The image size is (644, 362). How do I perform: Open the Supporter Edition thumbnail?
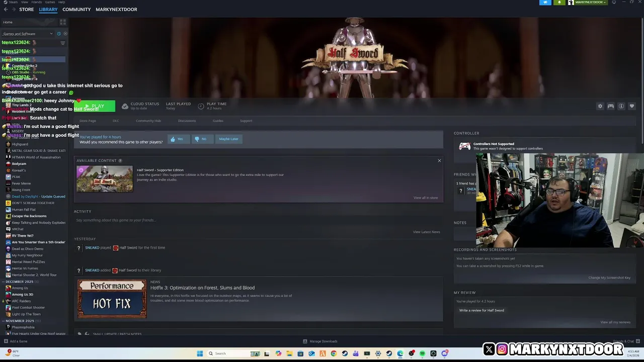(105, 179)
